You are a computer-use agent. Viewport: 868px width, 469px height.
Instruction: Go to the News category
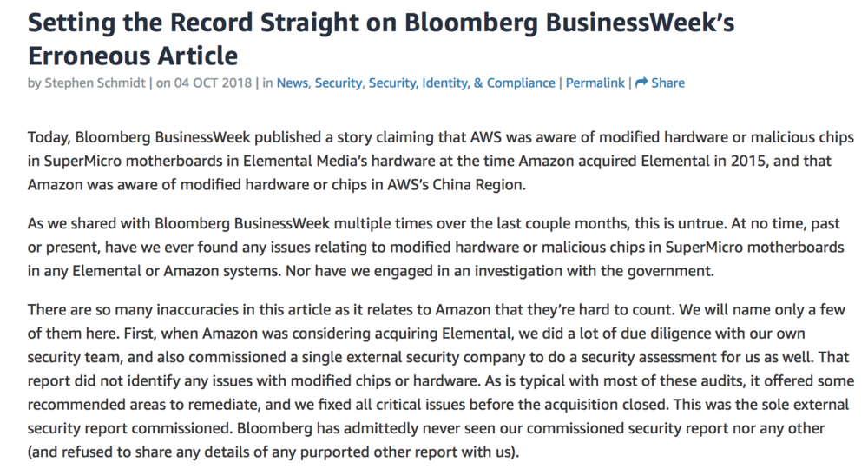(x=293, y=83)
